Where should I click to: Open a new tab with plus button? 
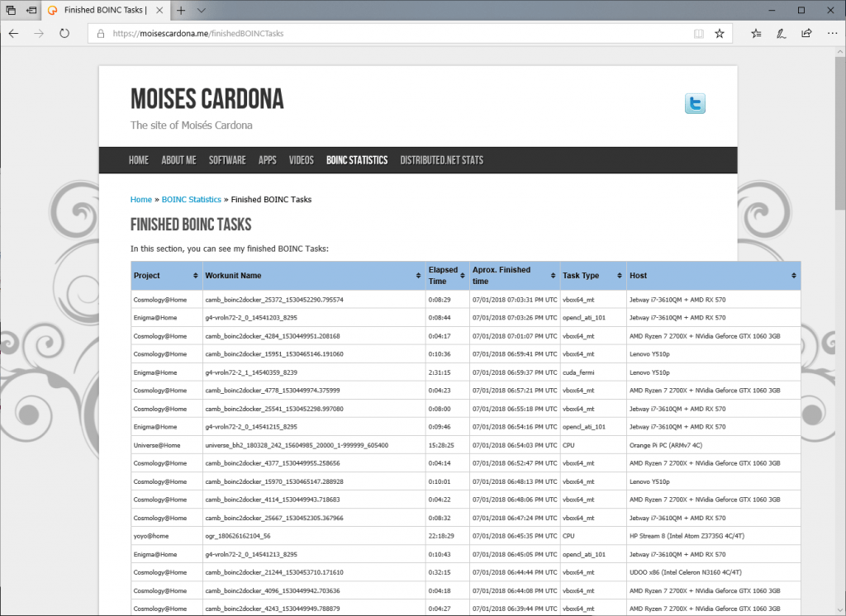click(x=181, y=10)
